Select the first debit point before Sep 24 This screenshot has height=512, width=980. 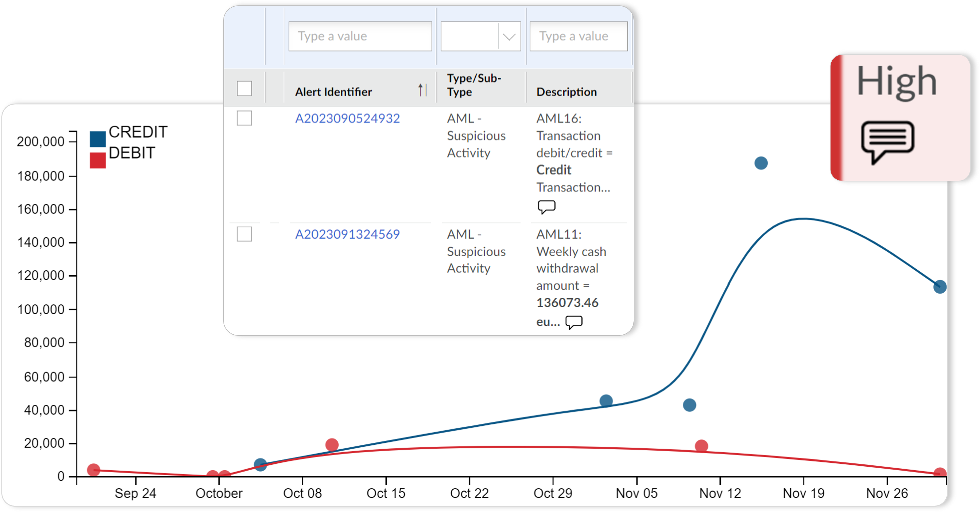[94, 470]
